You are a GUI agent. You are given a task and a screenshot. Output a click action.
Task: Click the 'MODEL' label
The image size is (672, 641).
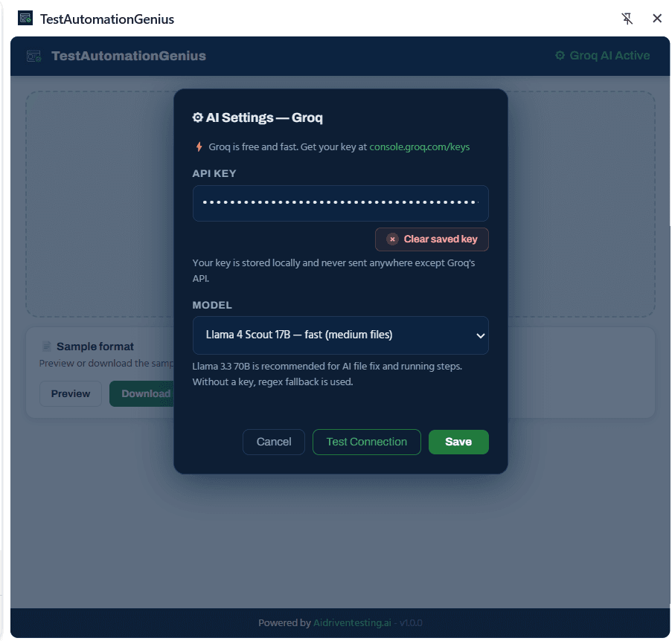point(211,305)
